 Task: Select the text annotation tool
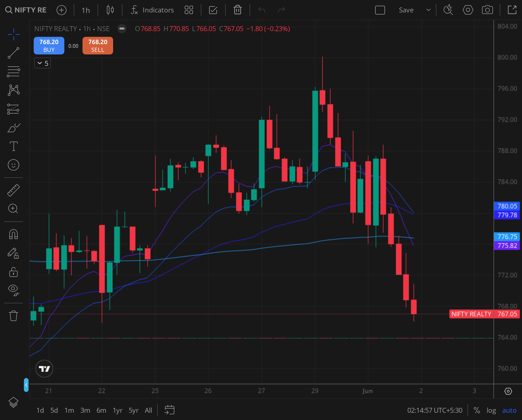pos(13,146)
